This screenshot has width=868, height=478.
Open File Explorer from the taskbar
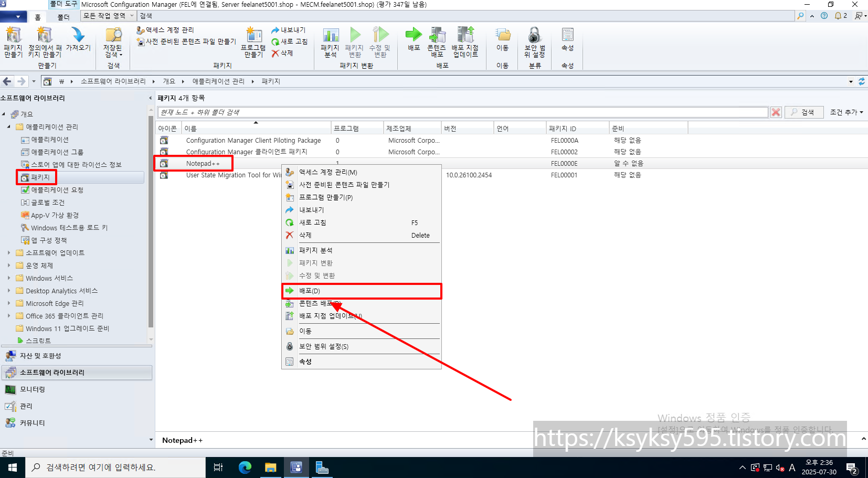coord(271,468)
